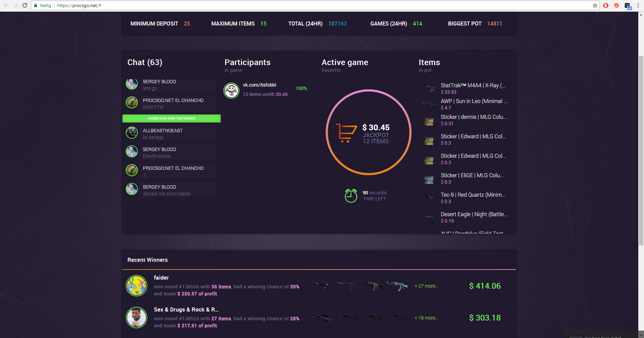Screen dimensions: 644x338
Task: Bookmark page with star icon
Action: coord(595,5)
